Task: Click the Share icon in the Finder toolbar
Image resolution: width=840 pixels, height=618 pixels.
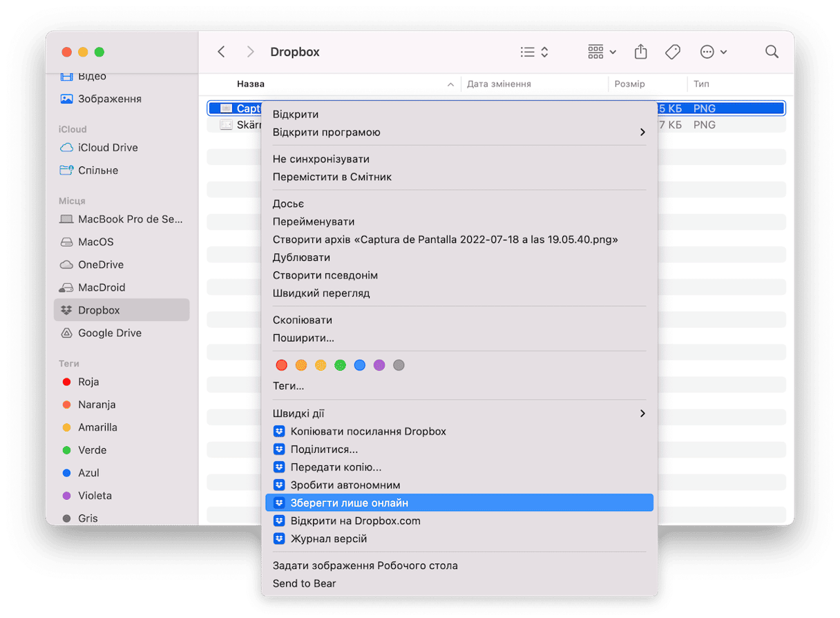Action: (x=640, y=52)
